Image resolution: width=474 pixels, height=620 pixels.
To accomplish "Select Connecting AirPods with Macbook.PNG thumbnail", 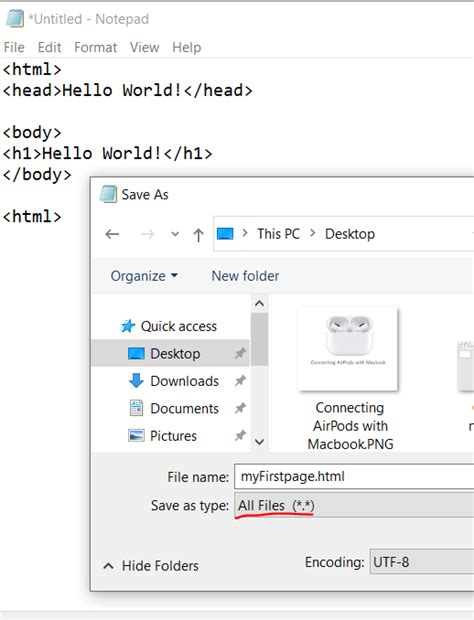I will pyautogui.click(x=349, y=379).
